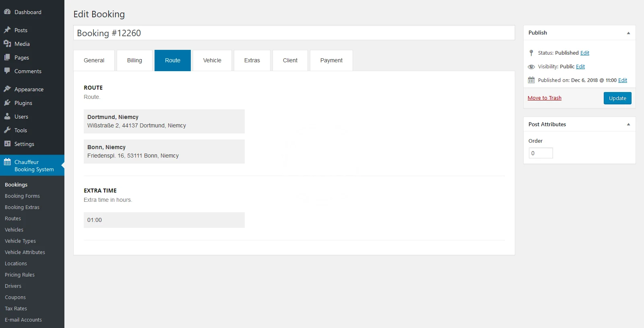The height and width of the screenshot is (328, 644).
Task: Click the Comments bubble icon
Action: coord(7,71)
